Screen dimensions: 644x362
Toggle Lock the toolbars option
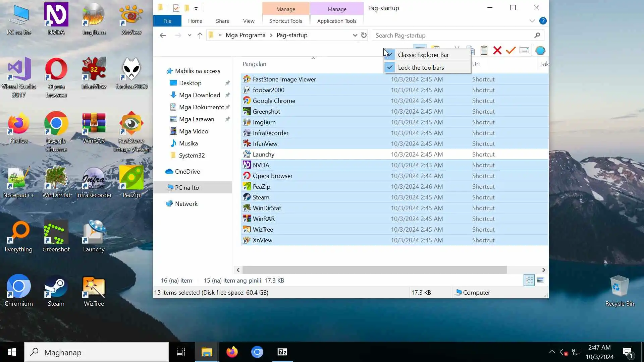pos(421,67)
